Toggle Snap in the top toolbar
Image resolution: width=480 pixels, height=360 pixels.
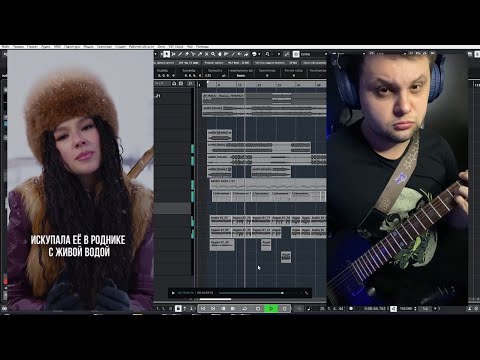287,54
